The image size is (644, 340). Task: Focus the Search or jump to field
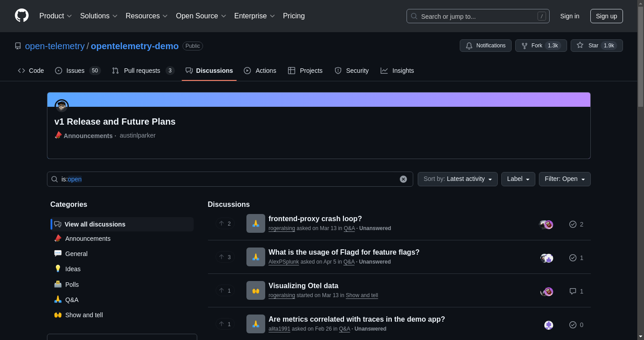(478, 16)
